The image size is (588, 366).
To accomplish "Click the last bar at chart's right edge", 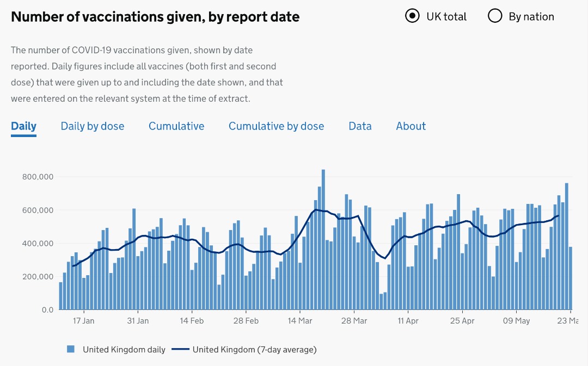I will [570, 278].
